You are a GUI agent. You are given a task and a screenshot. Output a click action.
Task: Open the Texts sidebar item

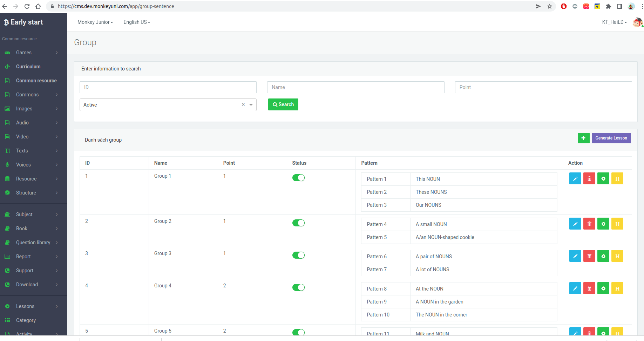pyautogui.click(x=33, y=151)
